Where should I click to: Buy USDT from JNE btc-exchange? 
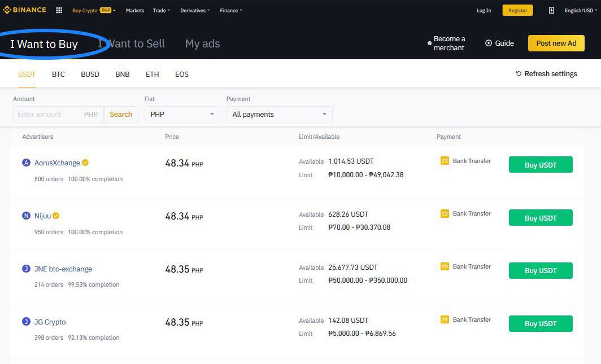(x=541, y=271)
